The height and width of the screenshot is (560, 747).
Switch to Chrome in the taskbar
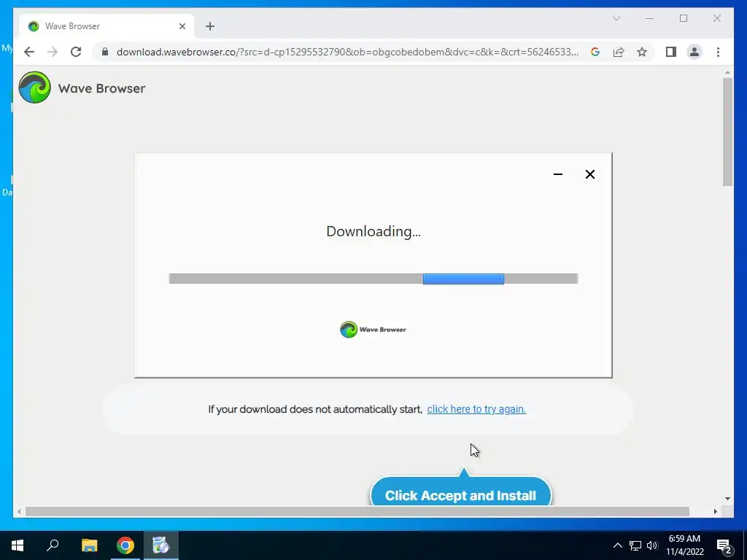(125, 545)
